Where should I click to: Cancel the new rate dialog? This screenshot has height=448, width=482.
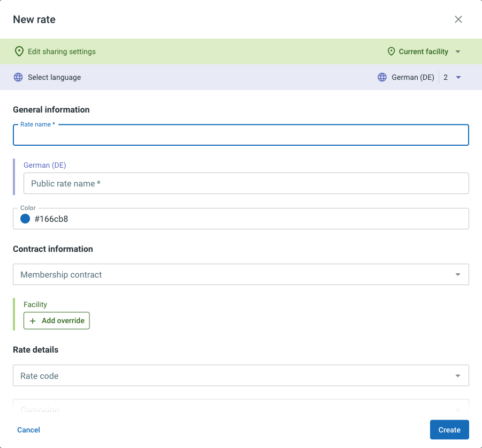28,430
